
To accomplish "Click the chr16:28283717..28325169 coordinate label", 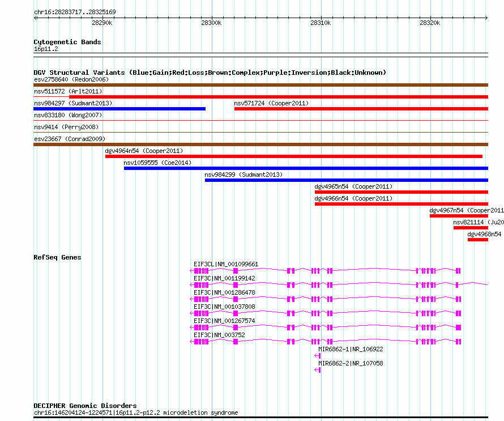I will point(75,12).
